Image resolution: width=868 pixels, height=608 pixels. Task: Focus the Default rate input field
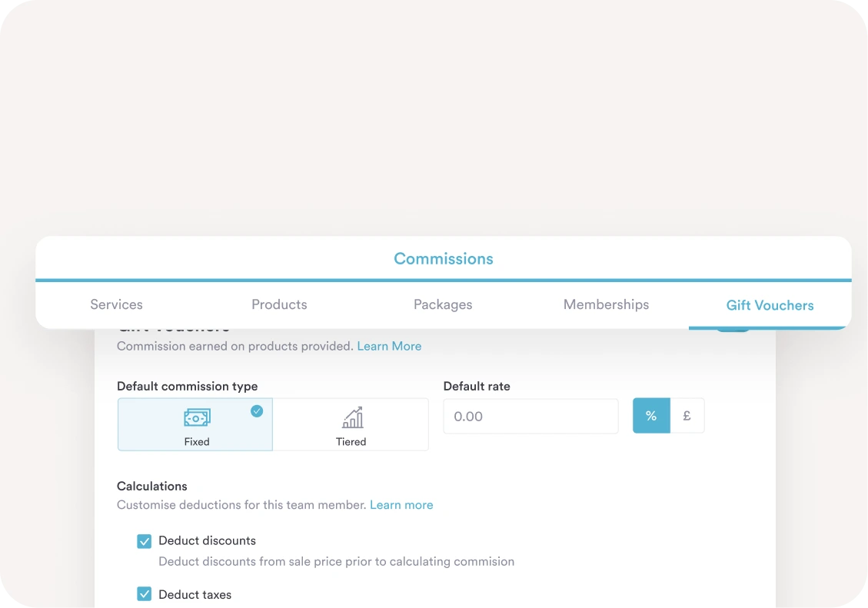pos(530,416)
